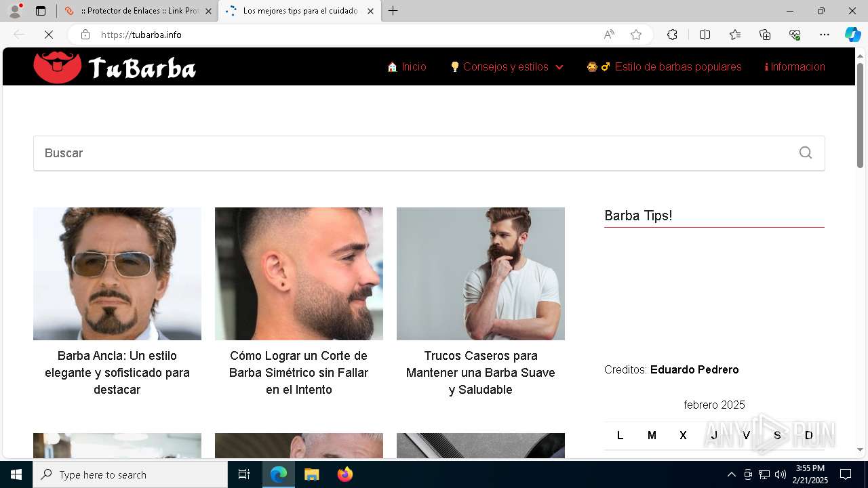Launch Firefox from the taskbar
Screen dimensions: 868x488
pyautogui.click(x=344, y=474)
